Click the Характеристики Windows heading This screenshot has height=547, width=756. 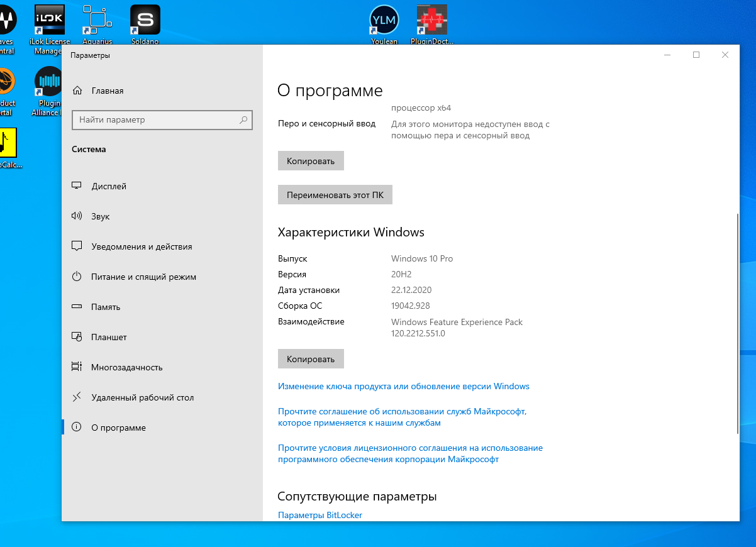click(x=351, y=232)
